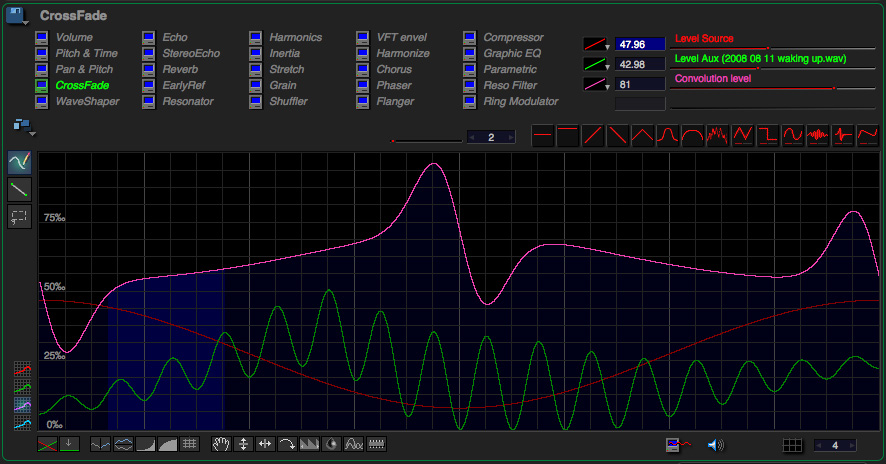Decrease the value 4 with left arrow
This screenshot has width=886, height=464.
click(818, 445)
